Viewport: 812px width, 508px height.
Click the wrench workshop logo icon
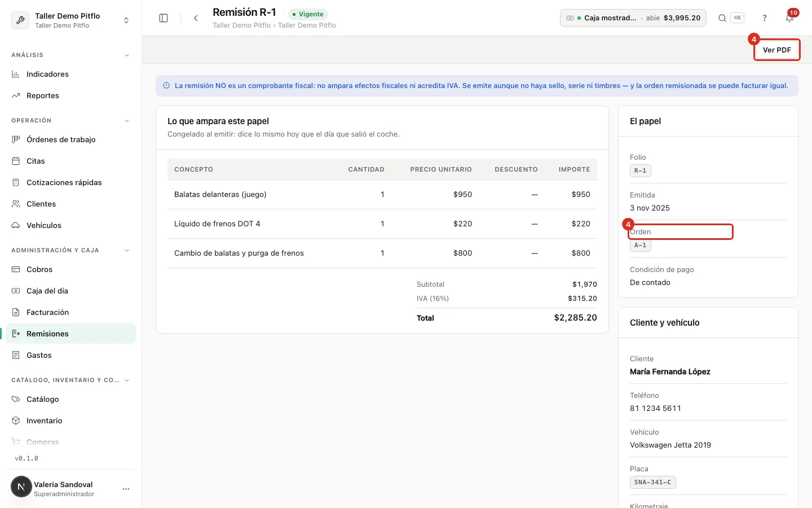[x=20, y=20]
